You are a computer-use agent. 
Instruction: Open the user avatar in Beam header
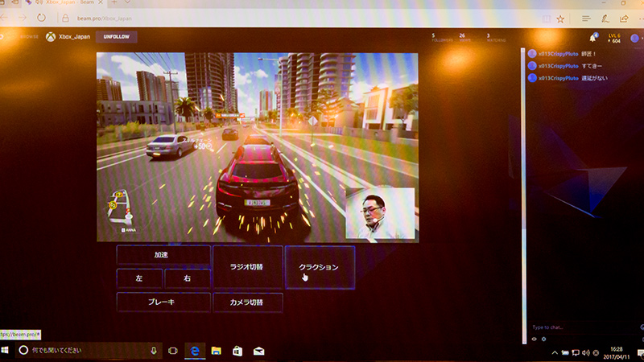click(634, 38)
